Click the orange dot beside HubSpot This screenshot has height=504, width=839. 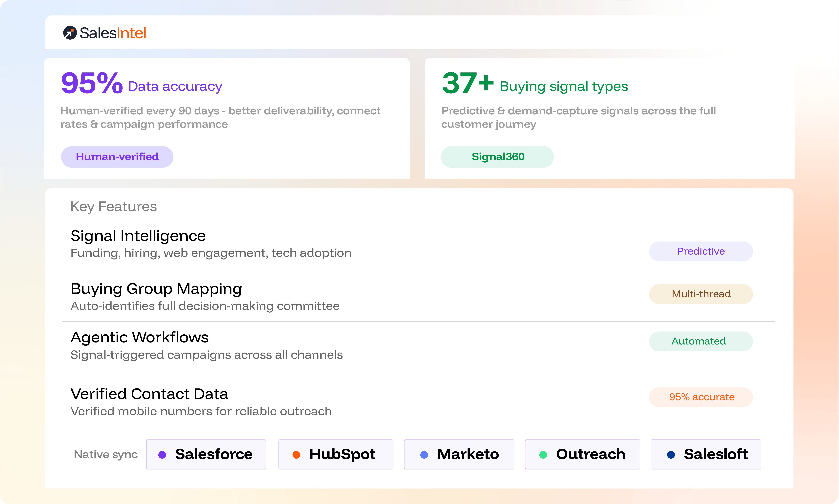point(296,455)
